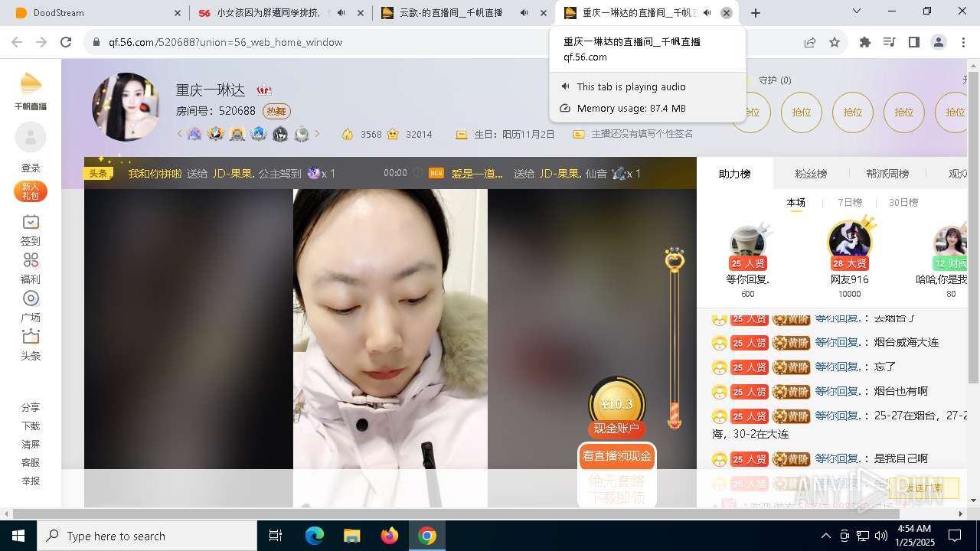Mute audio on 云歌 tab speaker icon

(524, 13)
